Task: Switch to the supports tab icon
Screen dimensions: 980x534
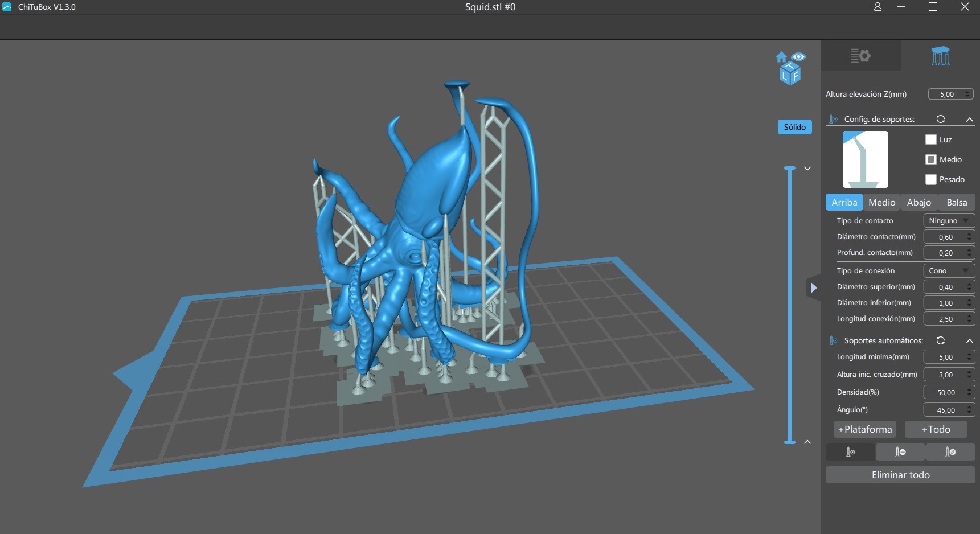Action: pos(940,56)
